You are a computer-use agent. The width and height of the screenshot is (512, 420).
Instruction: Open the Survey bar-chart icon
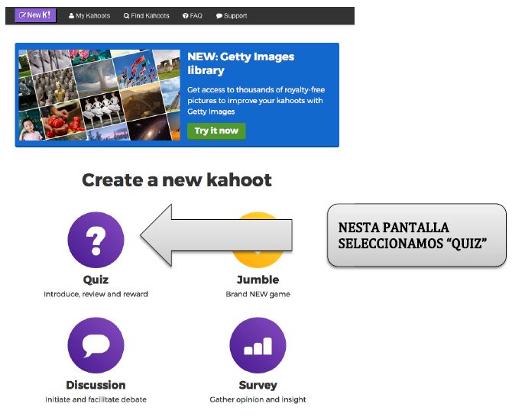tap(258, 345)
